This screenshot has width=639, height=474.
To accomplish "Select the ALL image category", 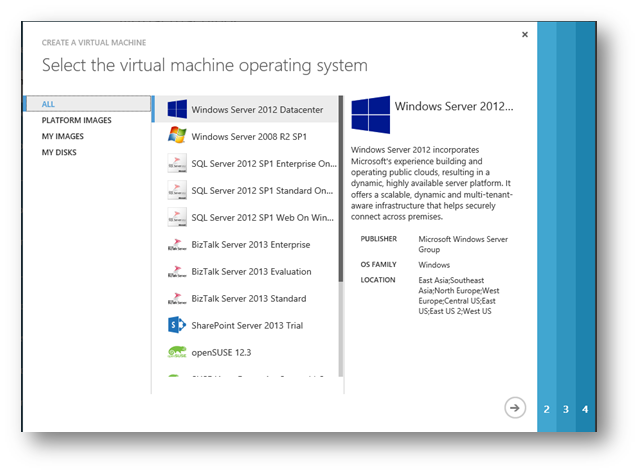I will click(88, 104).
